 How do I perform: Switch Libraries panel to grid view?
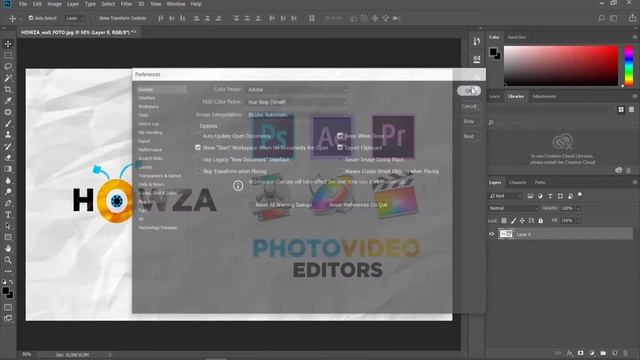(621, 109)
